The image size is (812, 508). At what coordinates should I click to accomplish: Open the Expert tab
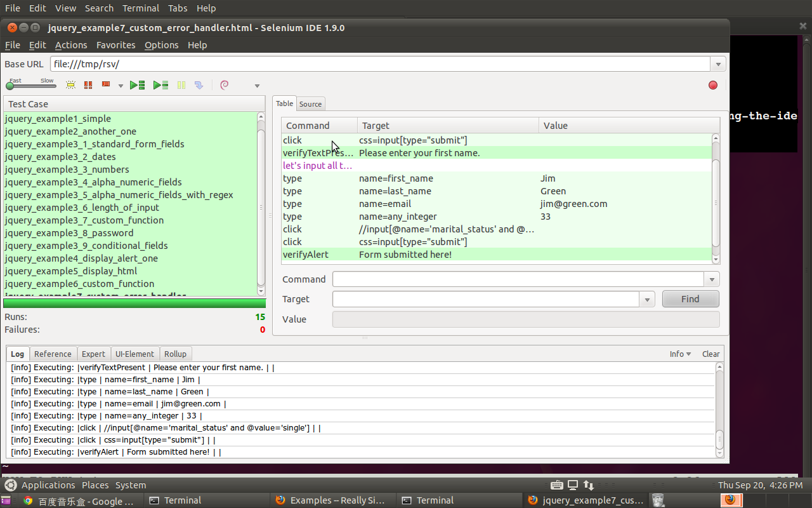tap(93, 354)
